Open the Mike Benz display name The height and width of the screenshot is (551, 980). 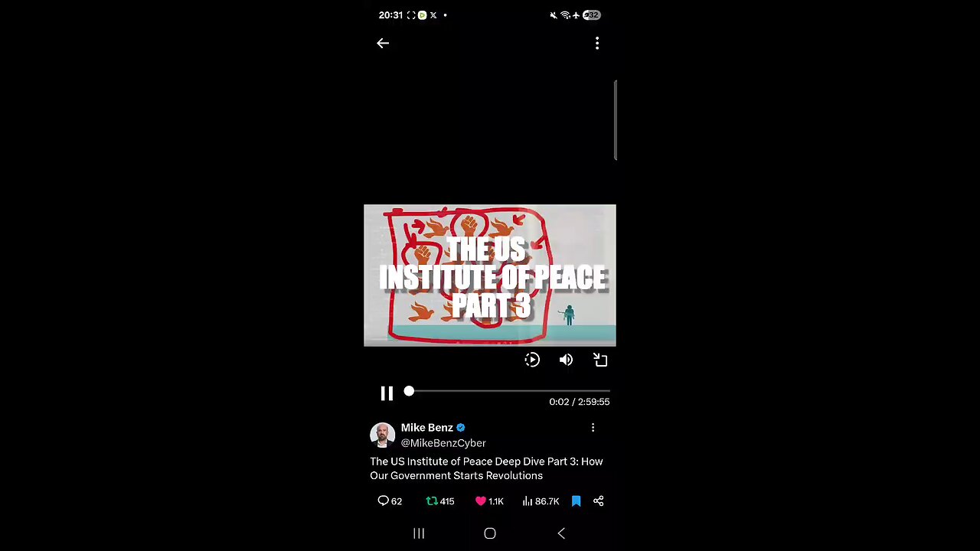point(427,428)
